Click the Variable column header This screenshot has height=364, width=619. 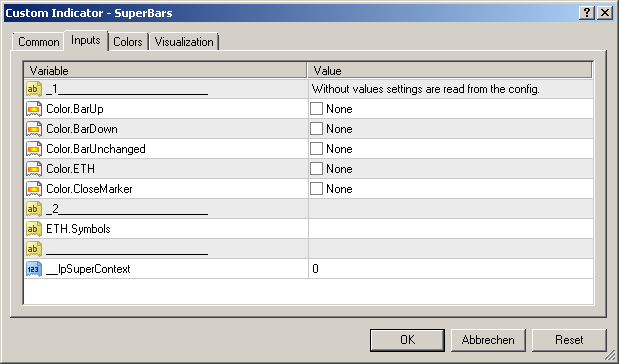[165, 71]
